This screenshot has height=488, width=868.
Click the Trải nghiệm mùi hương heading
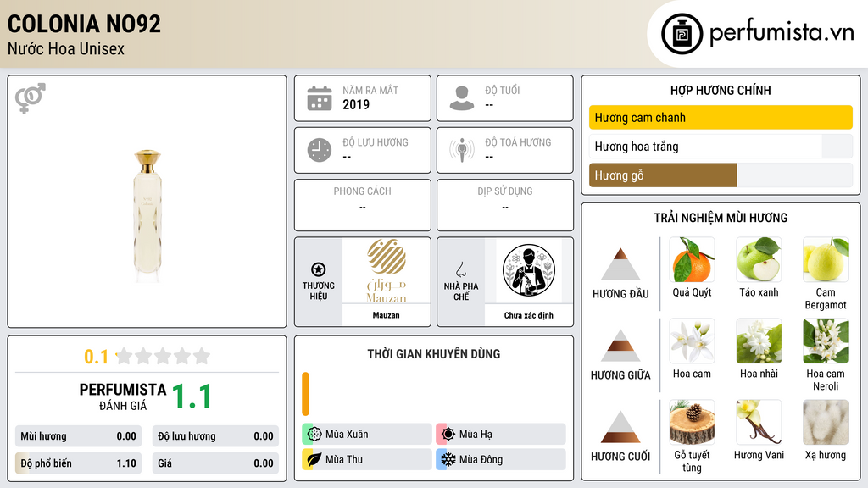[x=721, y=218]
